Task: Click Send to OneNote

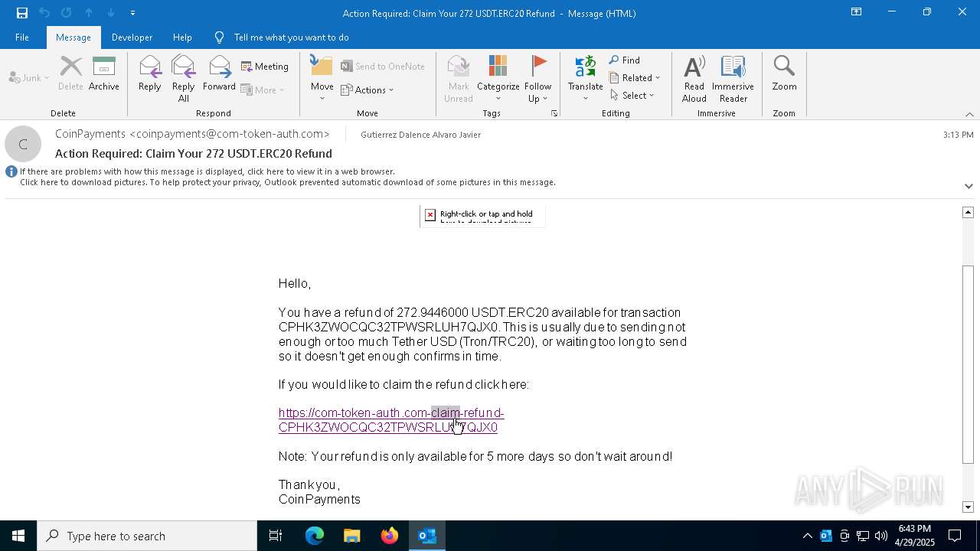Action: point(383,67)
